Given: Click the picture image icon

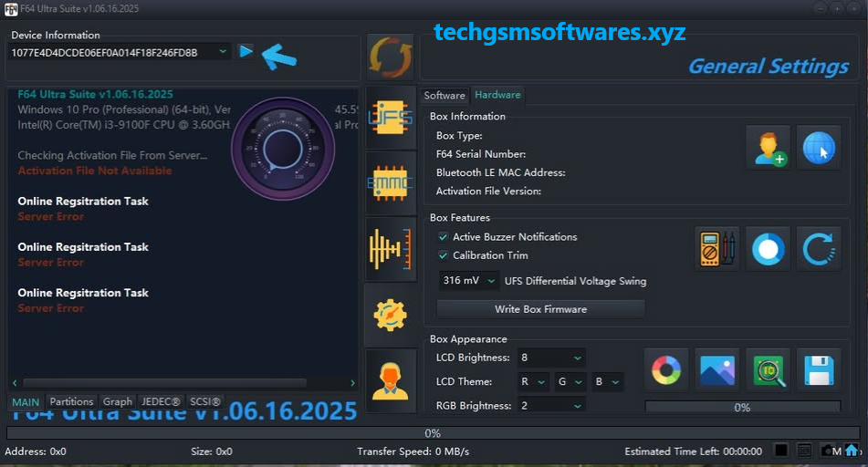Looking at the screenshot, I should coord(716,369).
